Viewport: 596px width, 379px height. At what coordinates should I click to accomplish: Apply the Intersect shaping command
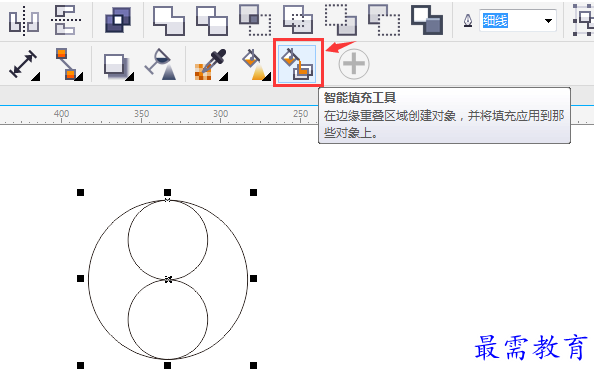255,20
